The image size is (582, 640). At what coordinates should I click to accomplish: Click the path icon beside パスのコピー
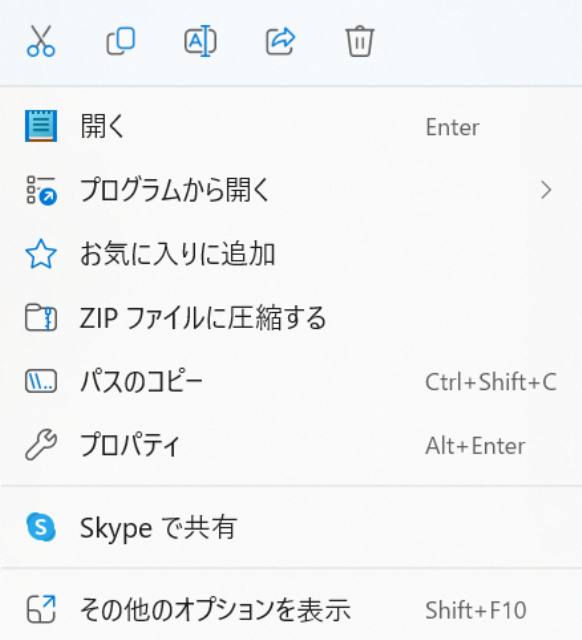tap(41, 381)
